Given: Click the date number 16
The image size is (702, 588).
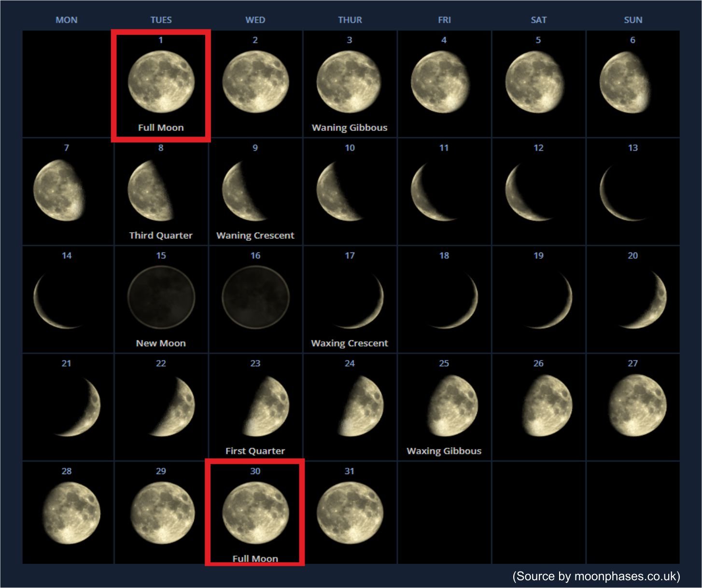Looking at the screenshot, I should pos(255,255).
